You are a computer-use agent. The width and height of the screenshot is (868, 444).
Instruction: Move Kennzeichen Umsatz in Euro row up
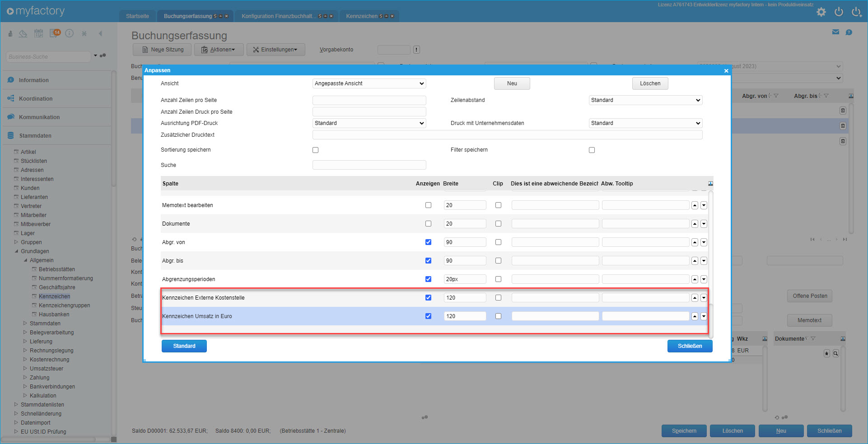click(x=695, y=316)
